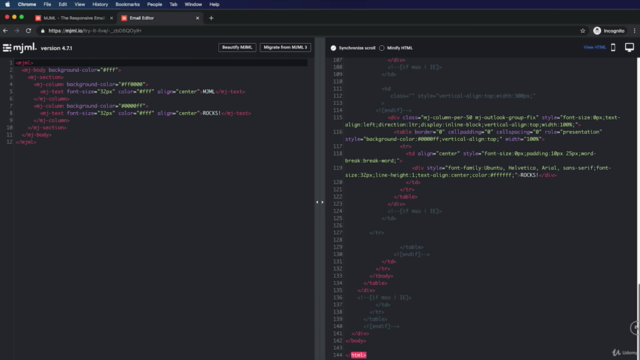Open the Incognito profile indicator
This screenshot has width=640, height=360.
609,31
